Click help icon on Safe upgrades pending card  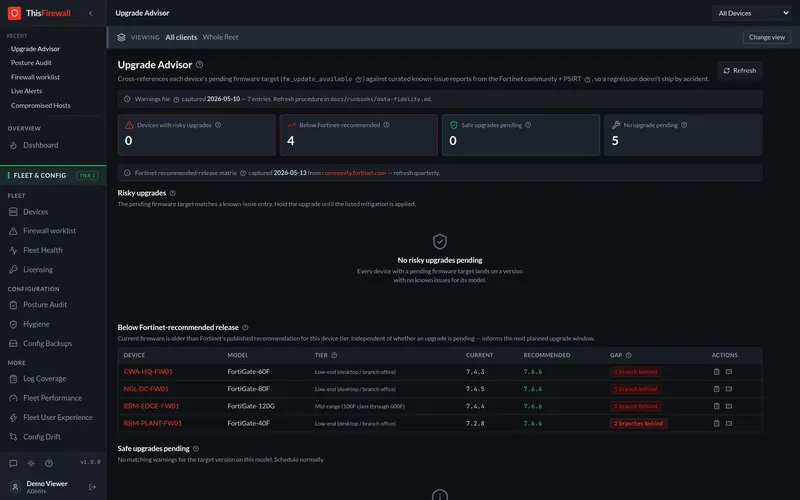pos(528,125)
